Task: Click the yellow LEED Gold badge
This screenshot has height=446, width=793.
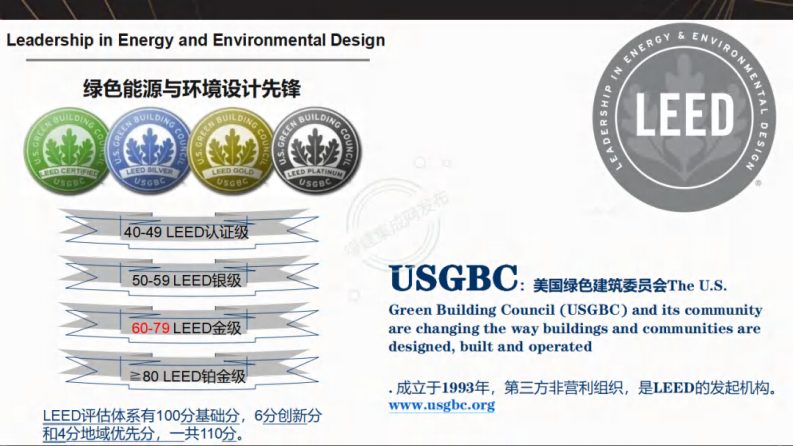Action: point(232,151)
